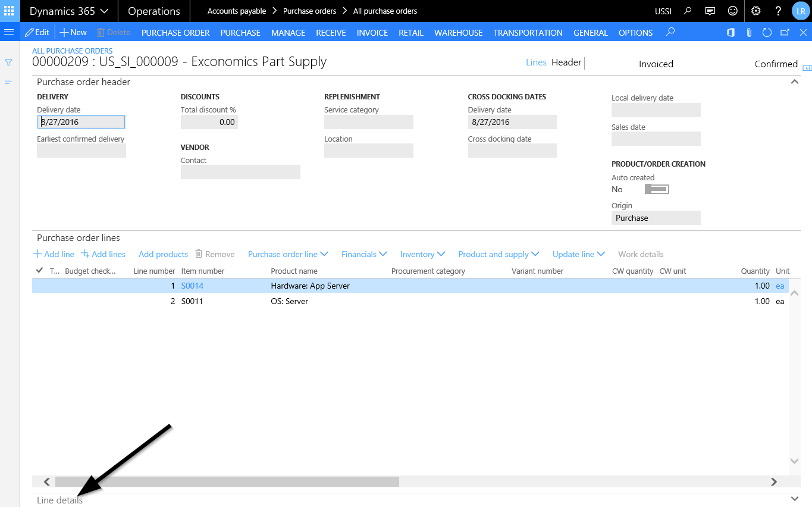Open the Inventory dropdown menu

pyautogui.click(x=422, y=254)
